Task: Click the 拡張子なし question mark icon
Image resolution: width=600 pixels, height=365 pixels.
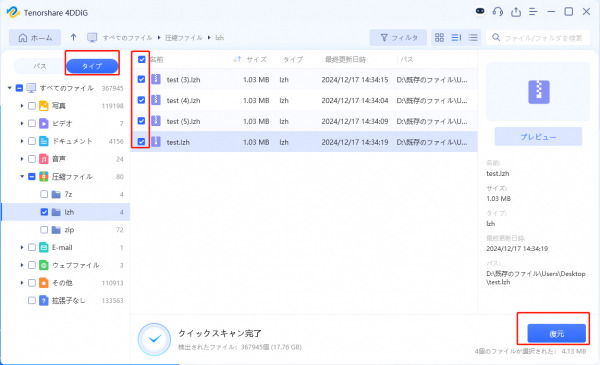Action: [x=44, y=300]
